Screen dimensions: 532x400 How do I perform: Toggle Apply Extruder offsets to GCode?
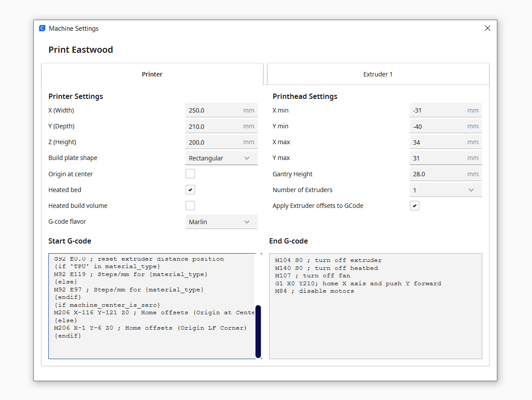(x=414, y=205)
